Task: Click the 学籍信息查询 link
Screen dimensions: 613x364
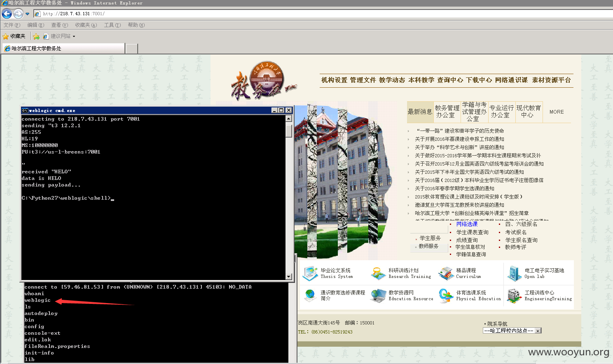Action: click(471, 254)
